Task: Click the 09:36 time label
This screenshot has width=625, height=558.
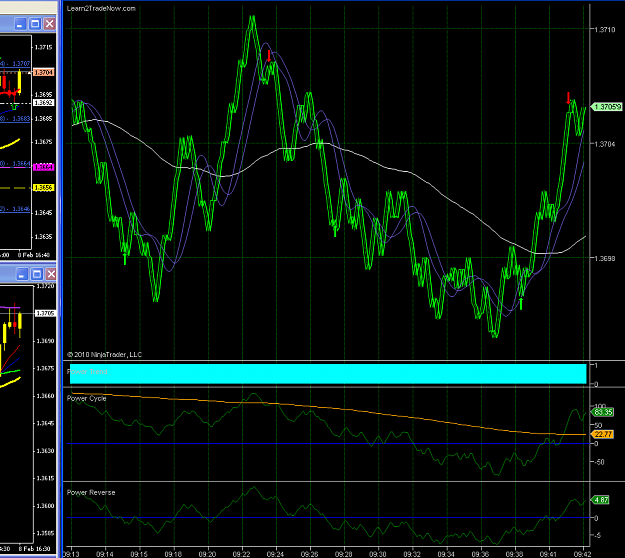Action: [480, 554]
